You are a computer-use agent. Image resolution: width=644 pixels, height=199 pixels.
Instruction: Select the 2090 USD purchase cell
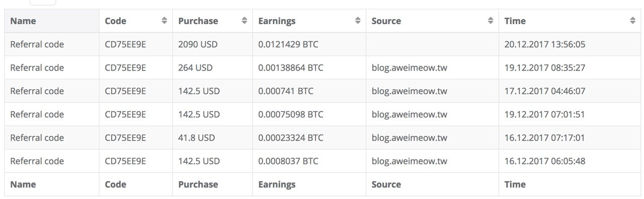(x=212, y=44)
